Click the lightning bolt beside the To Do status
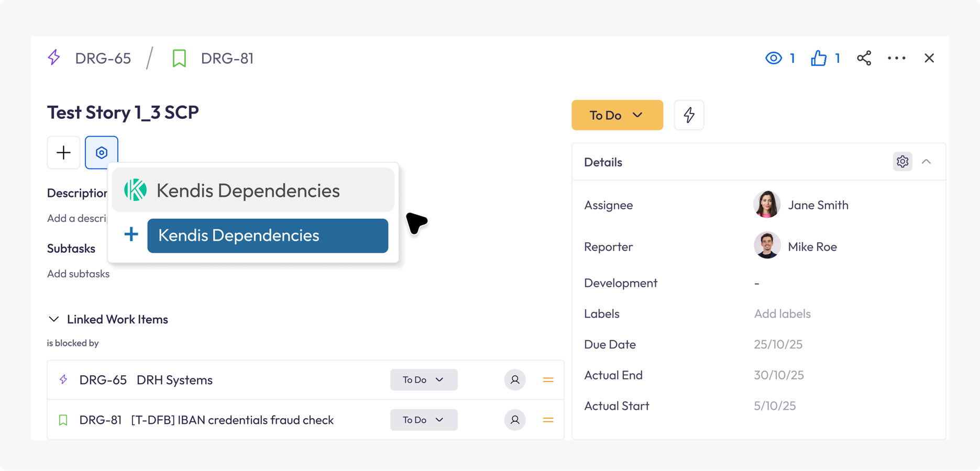This screenshot has height=471, width=980. point(689,115)
